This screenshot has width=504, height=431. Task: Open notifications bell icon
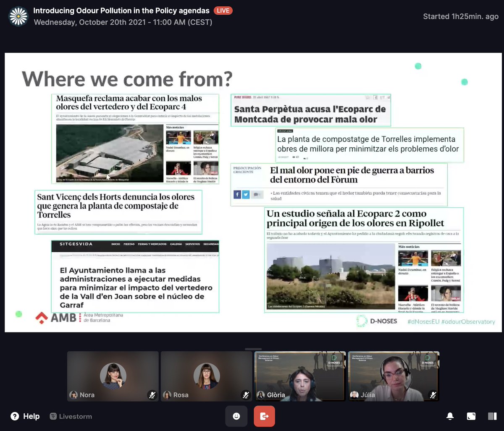pyautogui.click(x=450, y=416)
